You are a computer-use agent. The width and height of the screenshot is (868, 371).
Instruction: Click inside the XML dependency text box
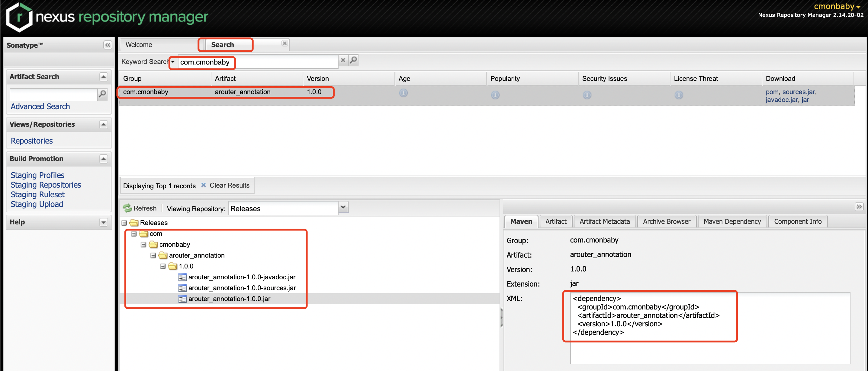(710, 328)
